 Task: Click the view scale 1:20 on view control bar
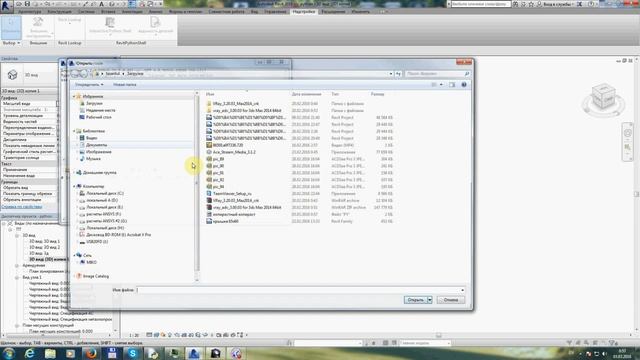[134, 335]
